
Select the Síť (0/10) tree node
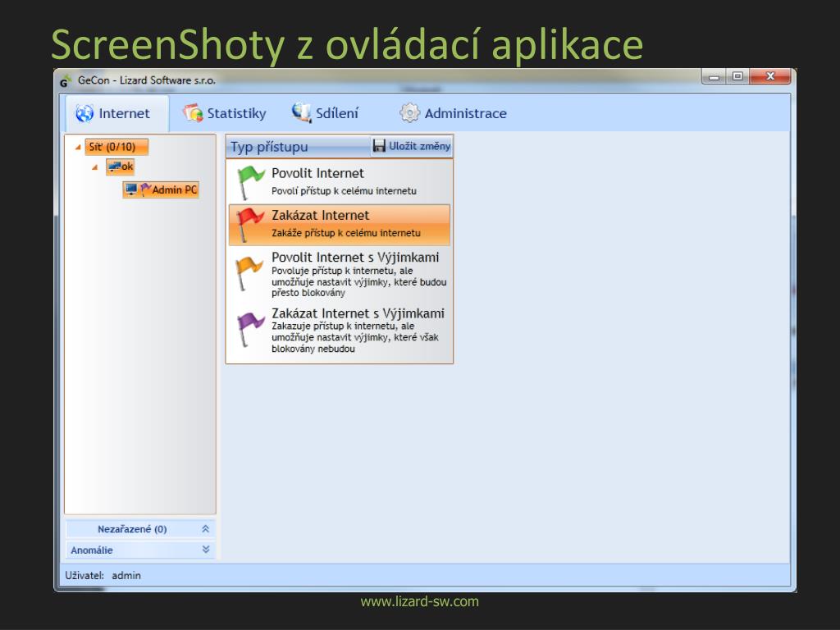click(116, 147)
